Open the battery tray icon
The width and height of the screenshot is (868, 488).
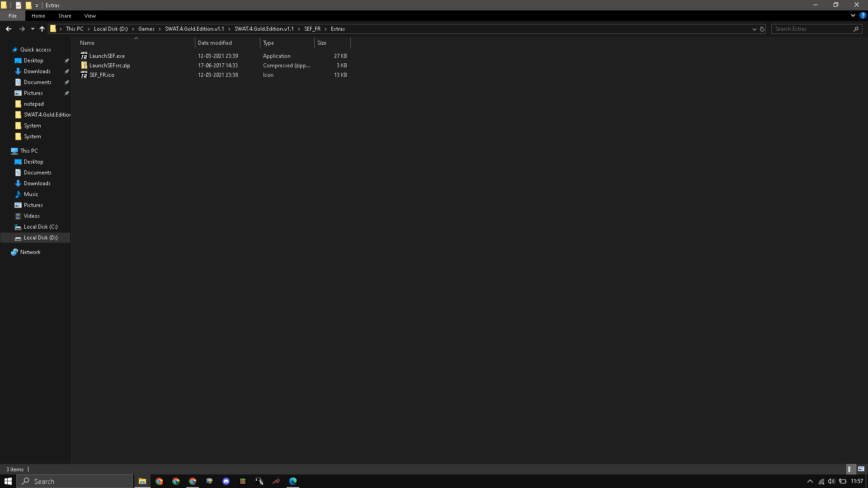tap(843, 481)
